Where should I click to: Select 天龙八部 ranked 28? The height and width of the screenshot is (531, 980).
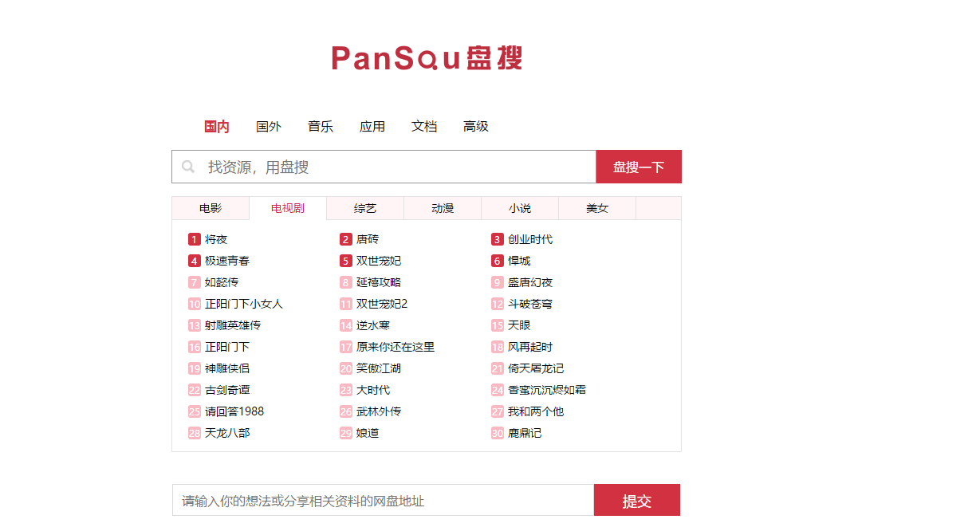tap(227, 433)
